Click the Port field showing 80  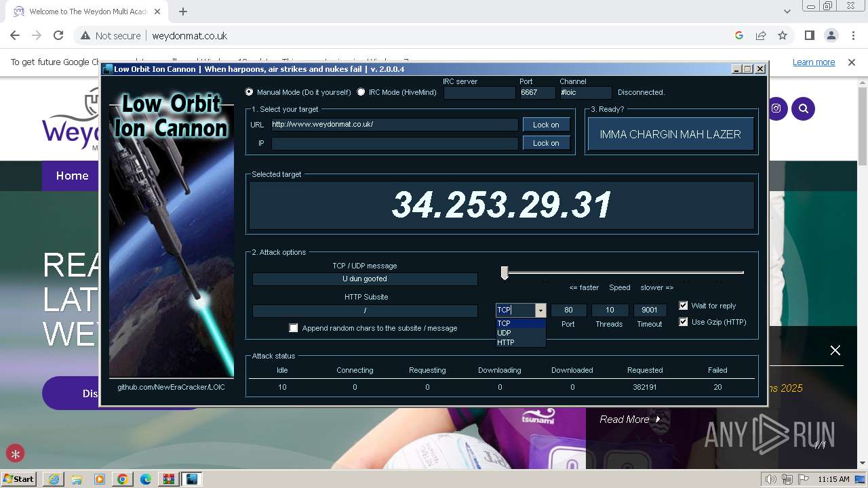[568, 310]
